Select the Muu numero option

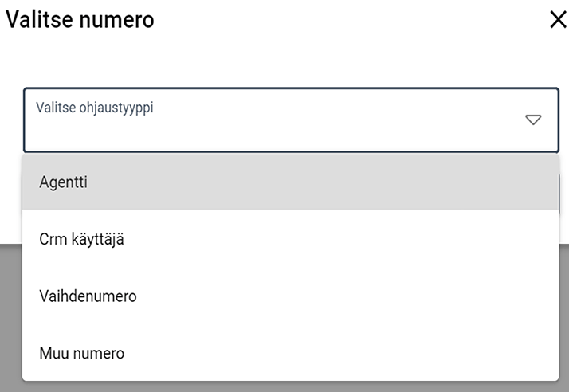click(x=81, y=353)
